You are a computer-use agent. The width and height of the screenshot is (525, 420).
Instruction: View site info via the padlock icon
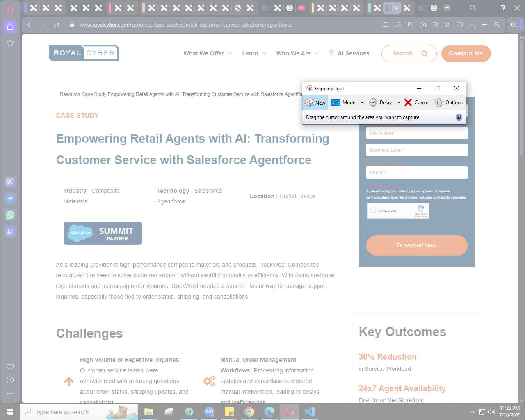72,25
